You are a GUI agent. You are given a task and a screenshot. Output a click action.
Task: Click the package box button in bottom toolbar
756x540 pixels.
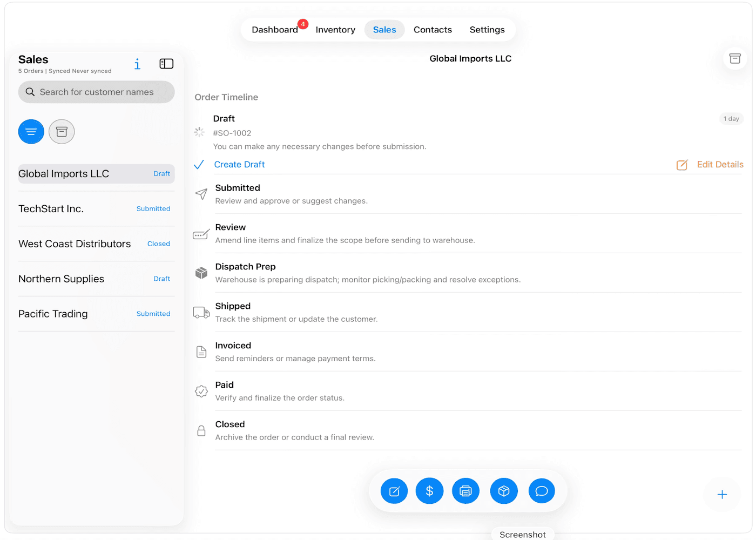(504, 491)
